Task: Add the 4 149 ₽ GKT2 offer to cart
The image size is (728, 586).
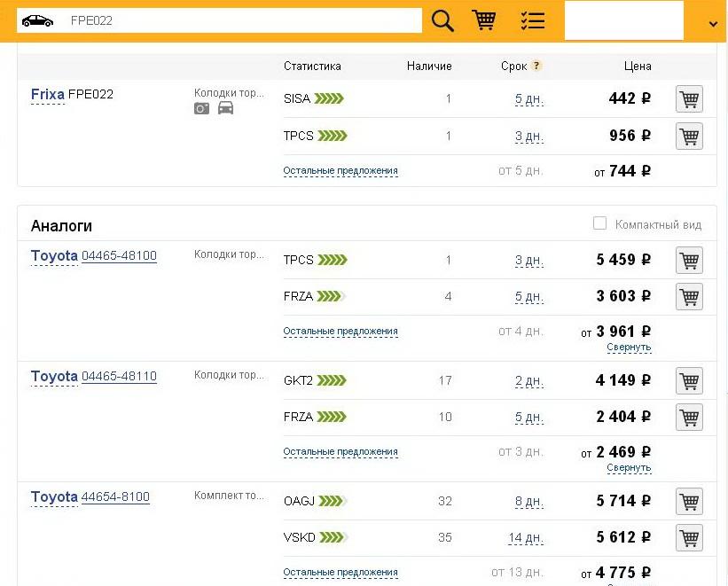Action: (x=689, y=380)
